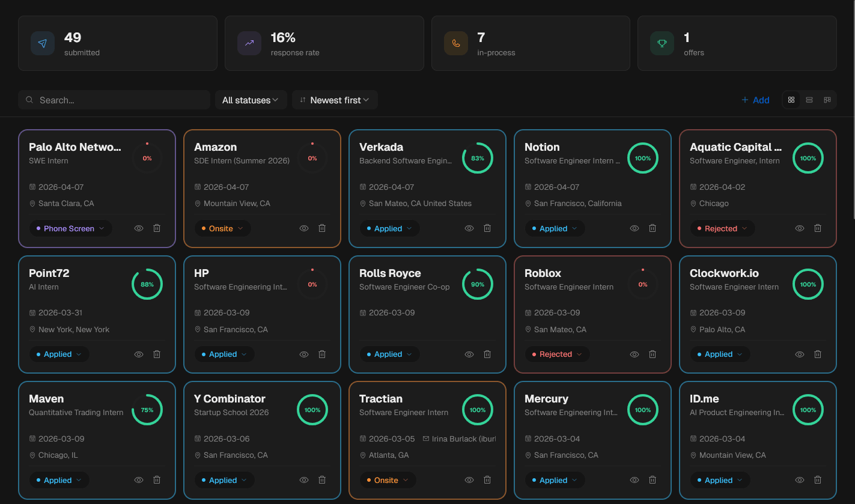View the Verkada application with eye icon
This screenshot has height=504, width=855.
pyautogui.click(x=469, y=228)
